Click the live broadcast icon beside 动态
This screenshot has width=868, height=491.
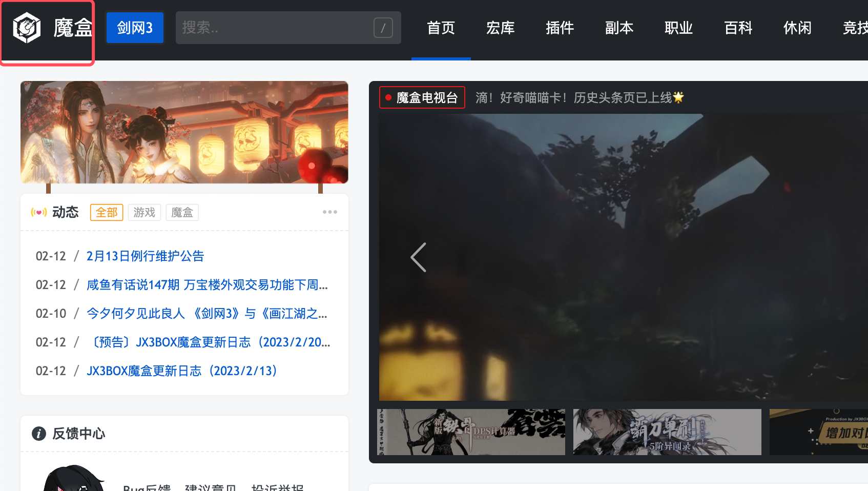click(39, 212)
